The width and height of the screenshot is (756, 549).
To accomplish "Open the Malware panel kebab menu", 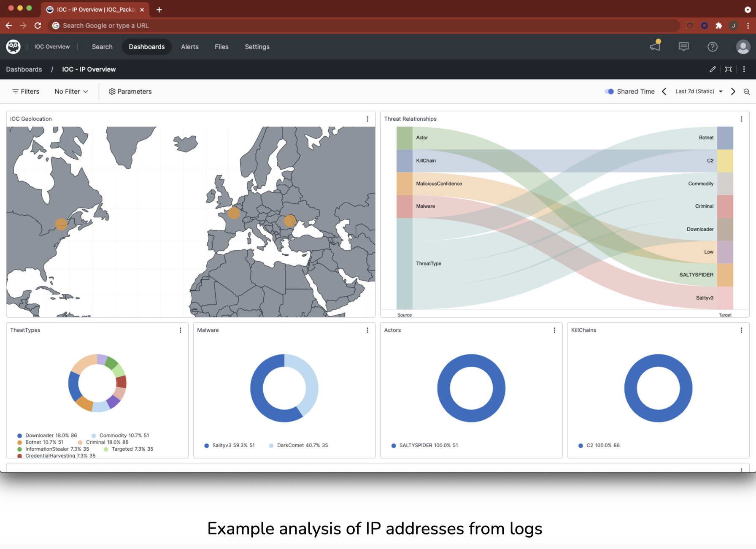I will click(x=367, y=330).
